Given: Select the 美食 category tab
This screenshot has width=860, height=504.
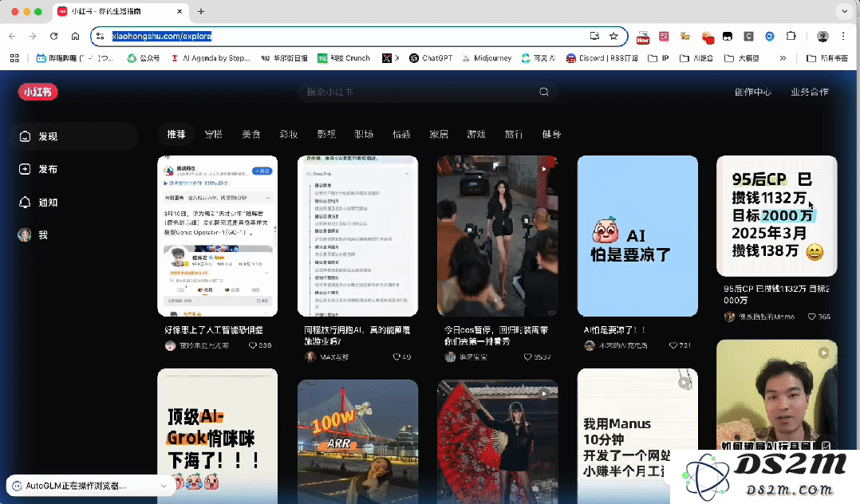Looking at the screenshot, I should (x=251, y=134).
